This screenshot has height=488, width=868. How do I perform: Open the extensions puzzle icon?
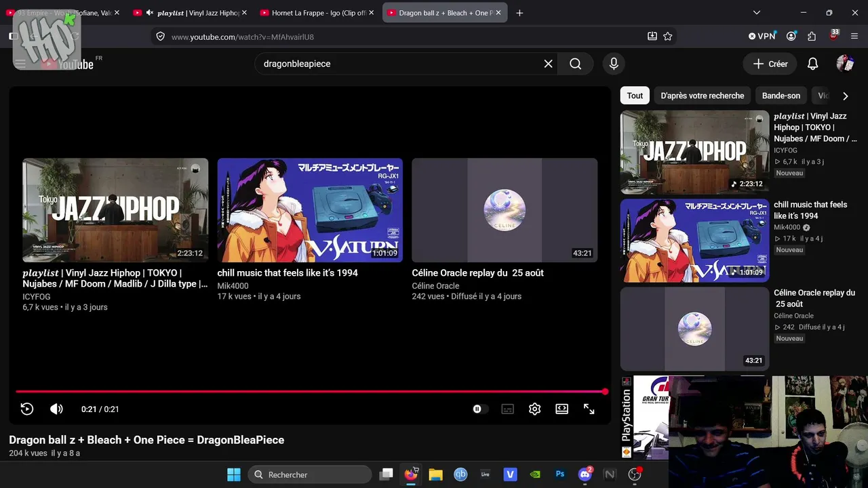(812, 37)
